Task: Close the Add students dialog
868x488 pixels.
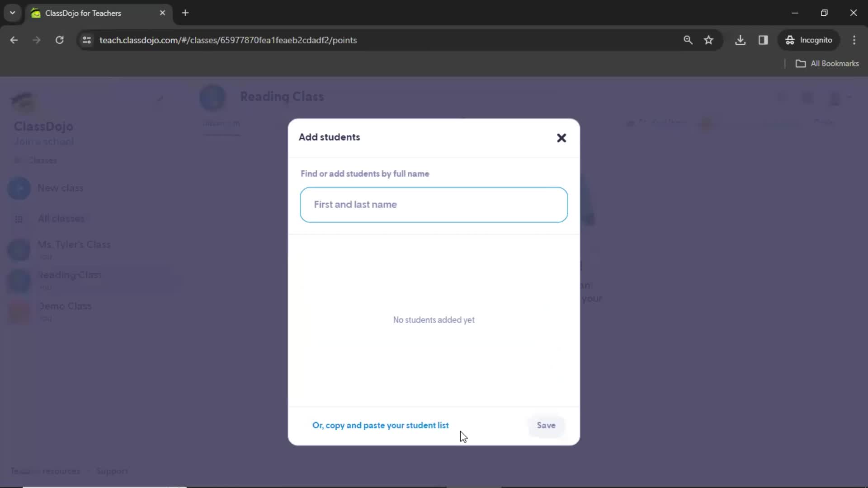Action: coord(561,138)
